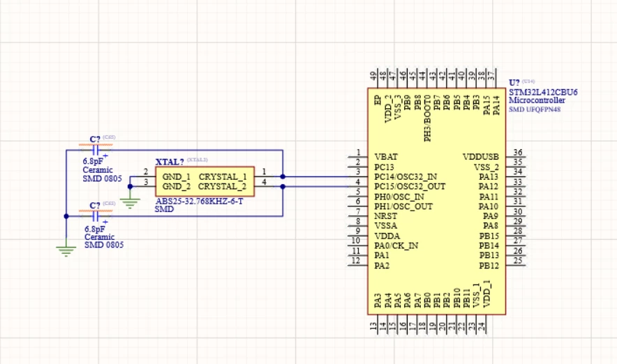Select the STM32 microcontroller symbol body
Image resolution: width=617 pixels, height=364 pixels.
pos(436,201)
